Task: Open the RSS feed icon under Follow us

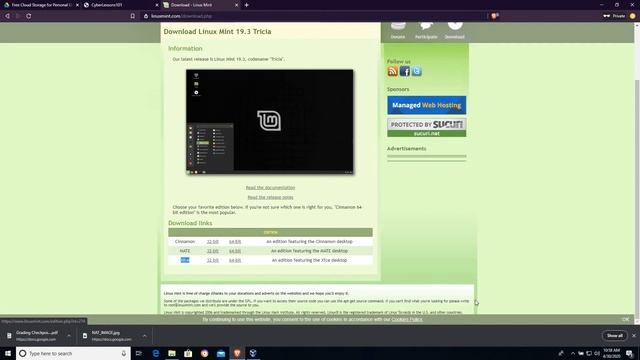Action: 393,71
